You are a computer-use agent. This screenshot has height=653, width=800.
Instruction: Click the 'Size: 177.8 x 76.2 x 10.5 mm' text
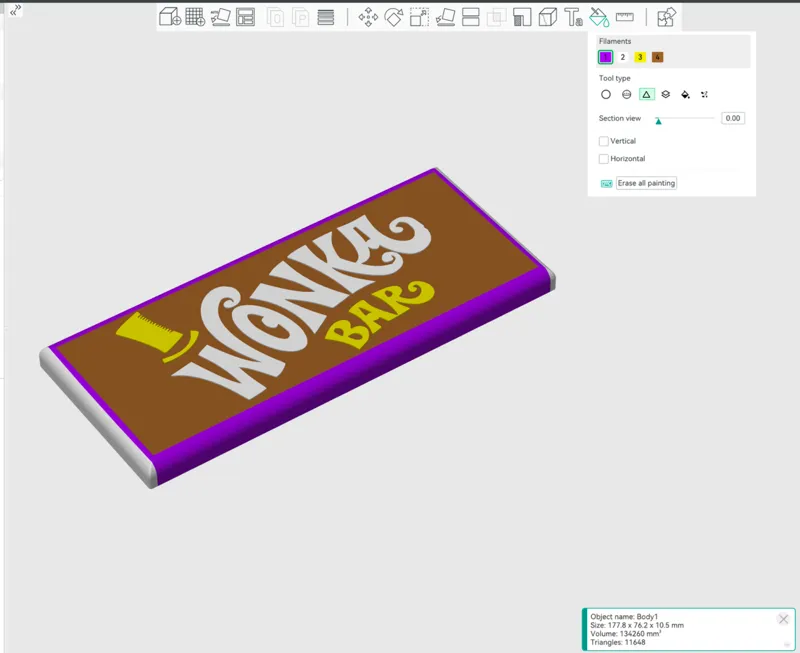637,625
